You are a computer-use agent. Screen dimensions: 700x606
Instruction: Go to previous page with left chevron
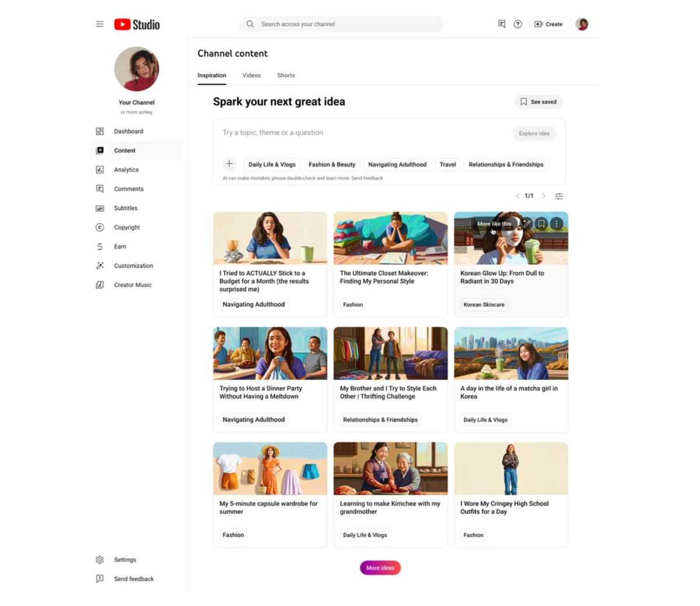pos(517,196)
